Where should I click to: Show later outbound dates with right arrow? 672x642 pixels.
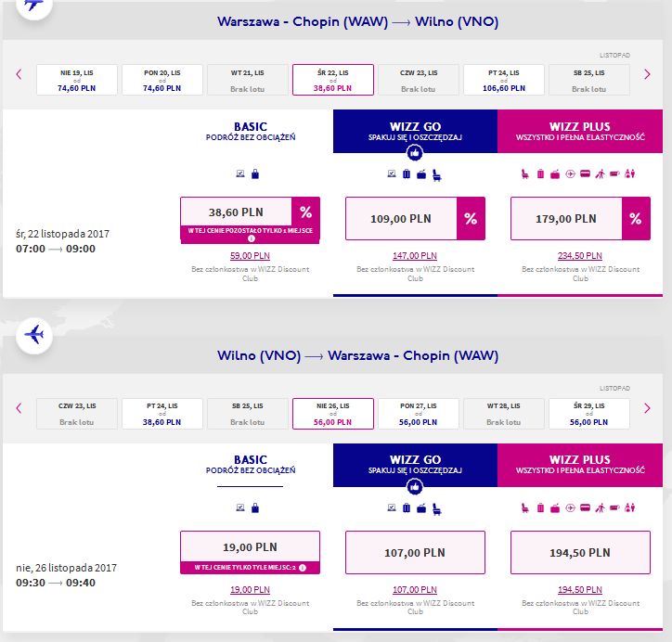[647, 74]
